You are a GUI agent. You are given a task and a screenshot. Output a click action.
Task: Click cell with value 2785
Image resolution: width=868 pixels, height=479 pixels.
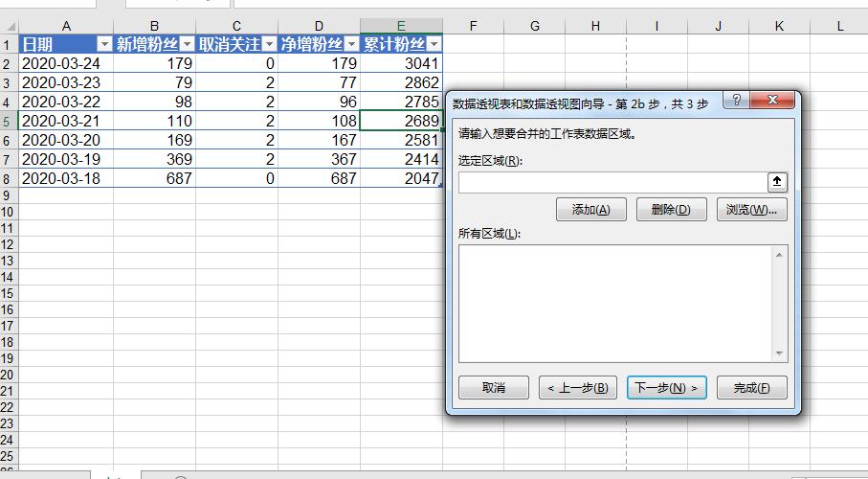pos(401,102)
